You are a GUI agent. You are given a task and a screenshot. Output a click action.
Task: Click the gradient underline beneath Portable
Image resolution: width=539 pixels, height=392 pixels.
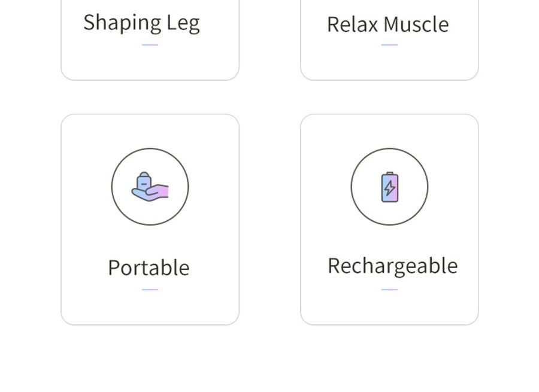point(150,290)
